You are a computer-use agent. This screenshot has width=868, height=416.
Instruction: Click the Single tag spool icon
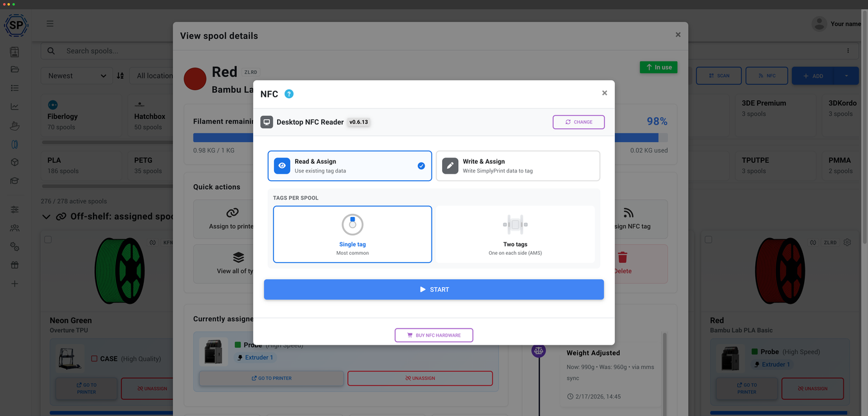point(352,224)
